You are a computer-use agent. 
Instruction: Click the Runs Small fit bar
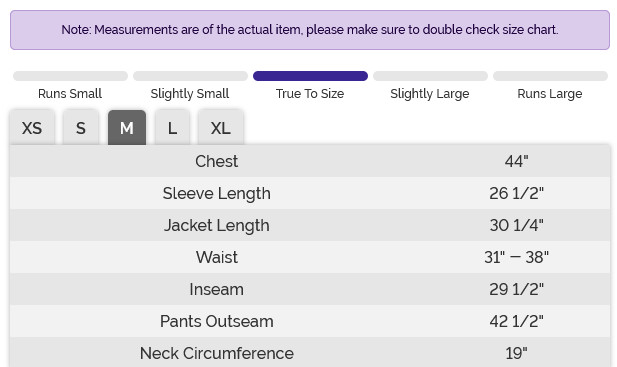(70, 76)
